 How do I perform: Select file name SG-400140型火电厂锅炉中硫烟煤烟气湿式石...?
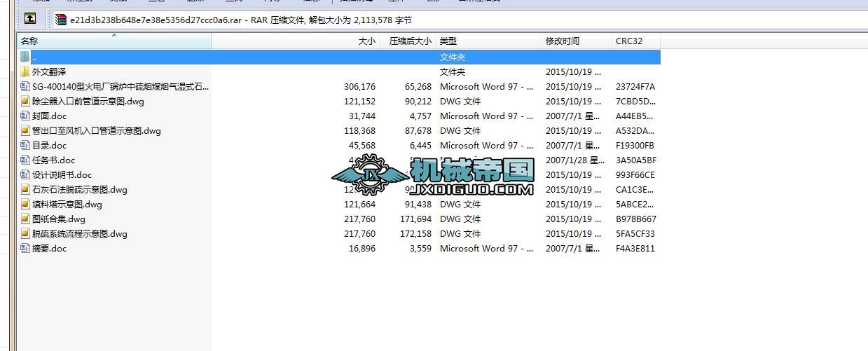click(x=120, y=86)
